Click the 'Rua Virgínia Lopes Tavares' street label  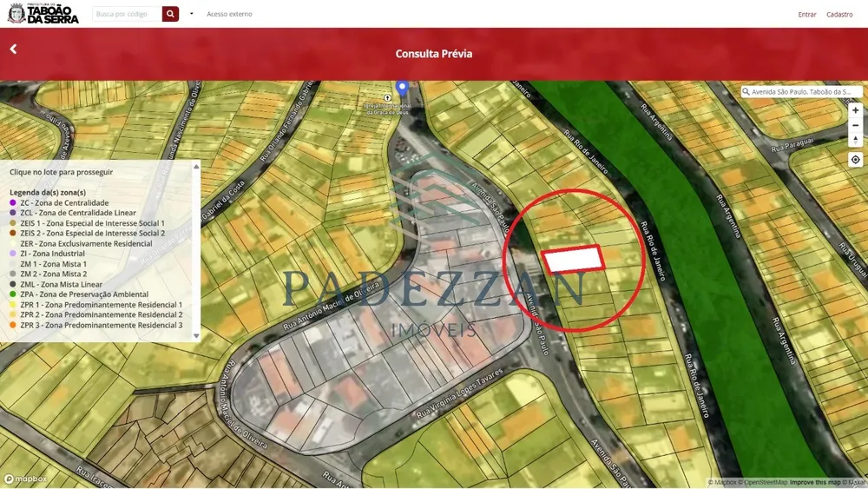[459, 393]
